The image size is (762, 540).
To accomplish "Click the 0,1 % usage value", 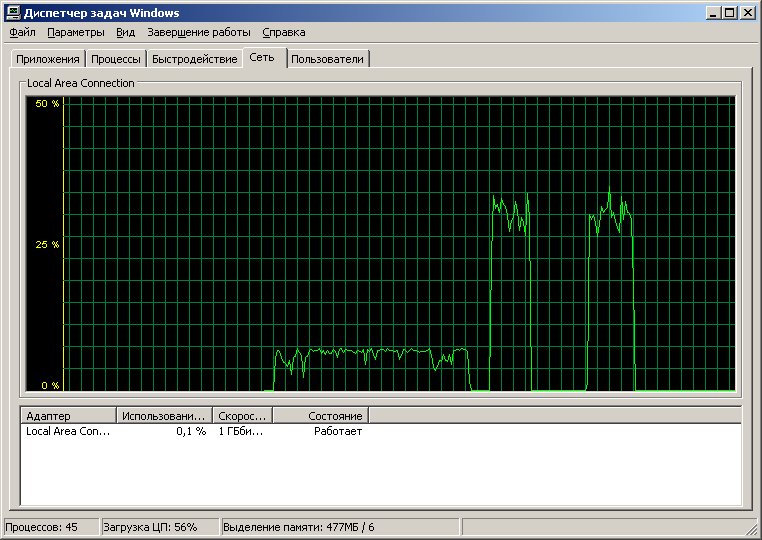I will click(191, 431).
